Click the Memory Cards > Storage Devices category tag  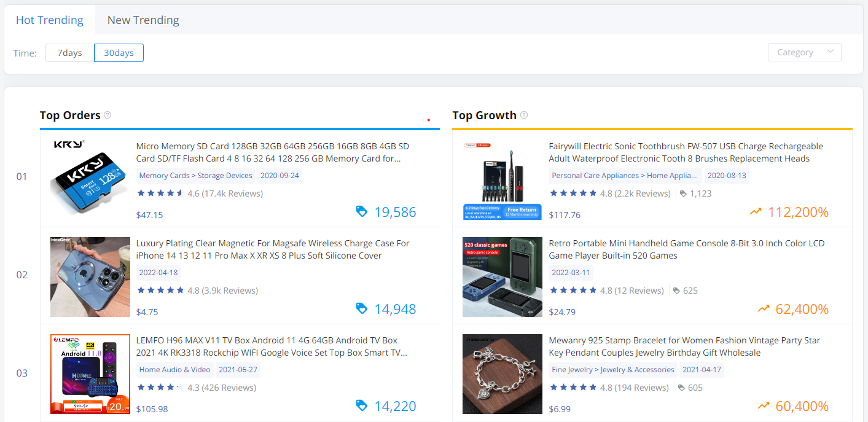coord(195,176)
